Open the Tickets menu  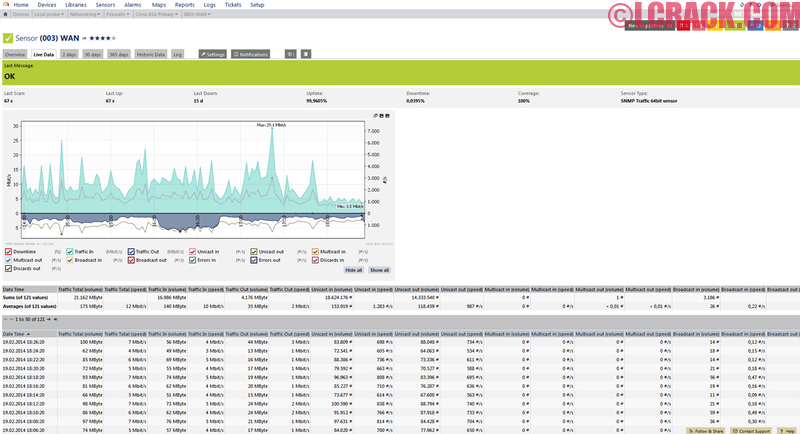(x=233, y=5)
